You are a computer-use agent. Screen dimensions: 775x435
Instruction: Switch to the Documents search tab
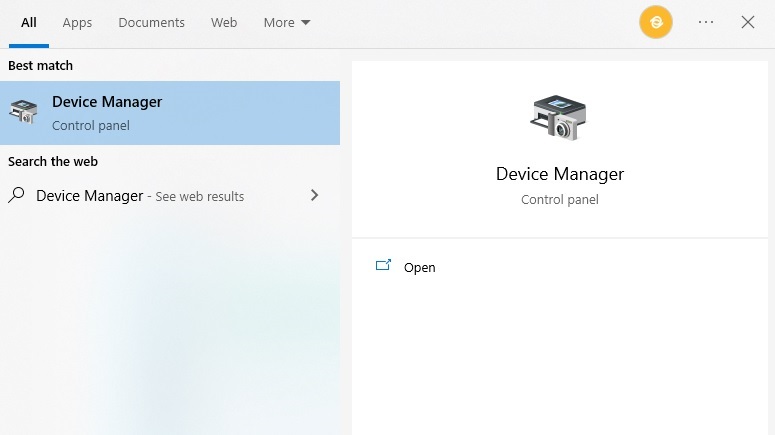[x=151, y=23]
